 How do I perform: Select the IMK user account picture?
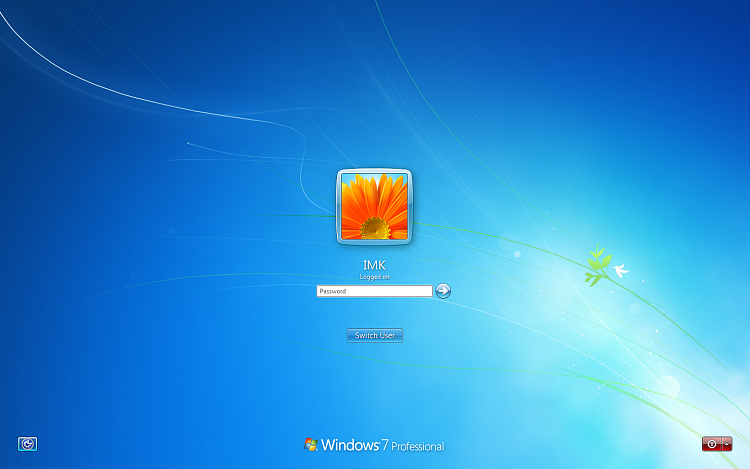(375, 207)
